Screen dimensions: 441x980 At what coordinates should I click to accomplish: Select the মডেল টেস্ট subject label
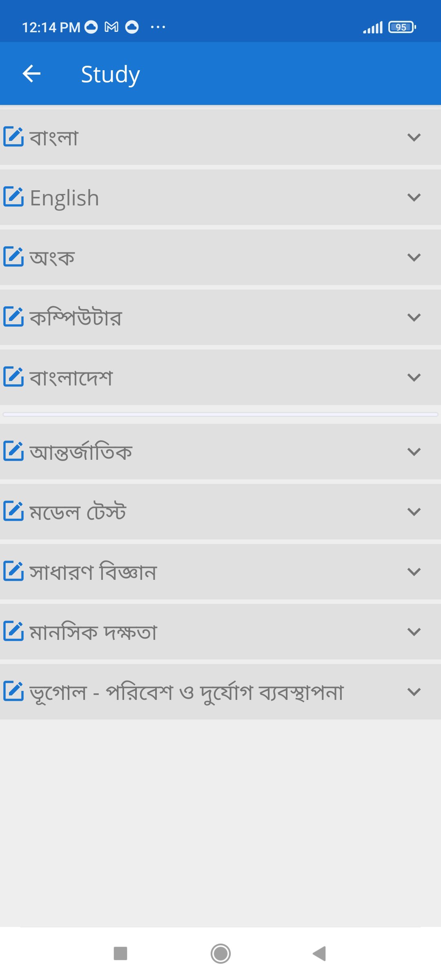78,512
